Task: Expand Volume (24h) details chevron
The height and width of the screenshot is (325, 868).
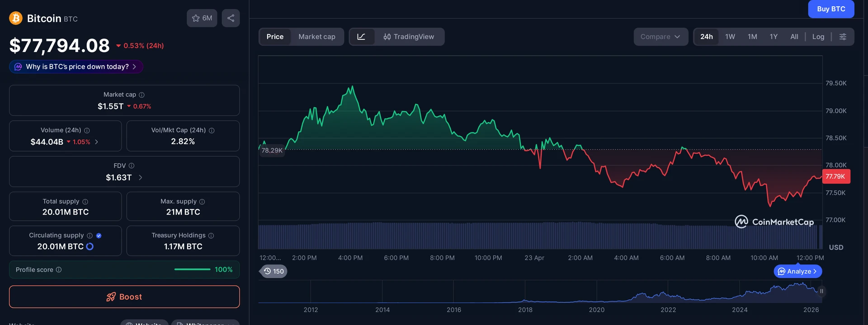Action: pos(96,142)
